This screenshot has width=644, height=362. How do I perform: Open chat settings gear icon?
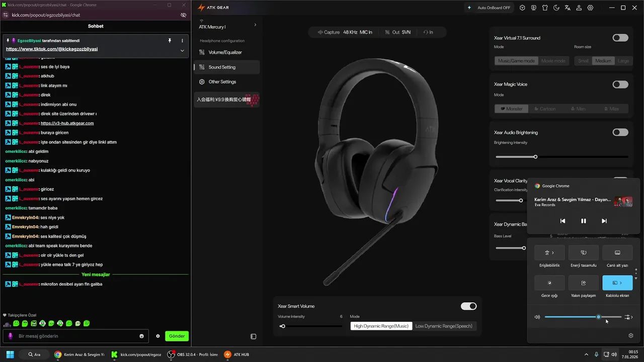pos(158,336)
